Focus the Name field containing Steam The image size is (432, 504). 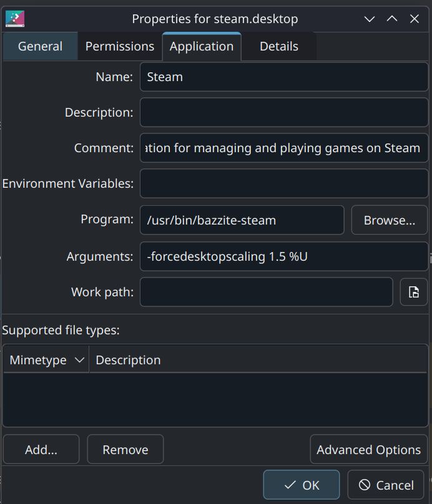284,77
